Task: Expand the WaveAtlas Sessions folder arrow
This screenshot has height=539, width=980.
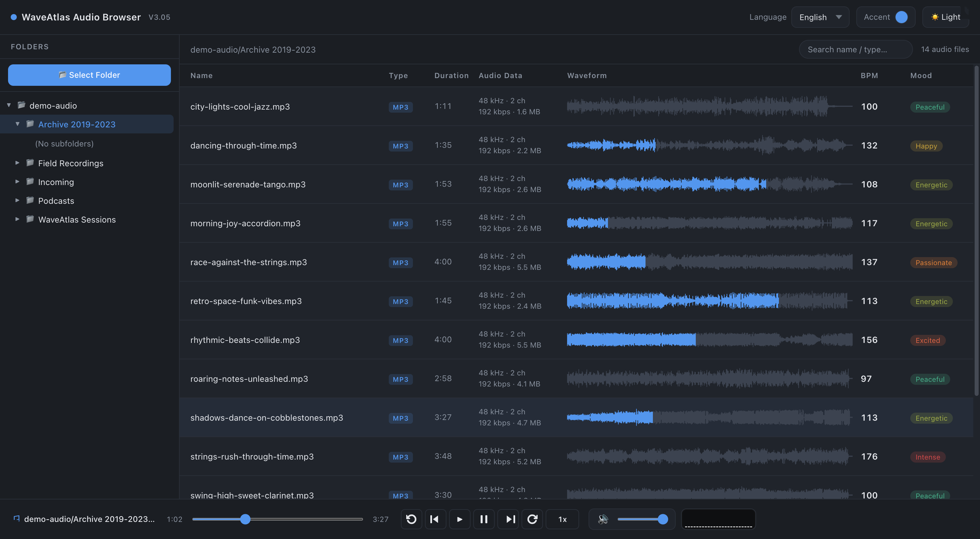Action: pyautogui.click(x=17, y=219)
